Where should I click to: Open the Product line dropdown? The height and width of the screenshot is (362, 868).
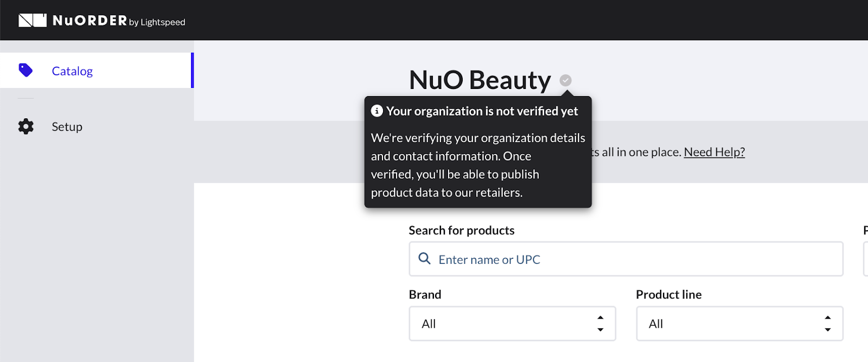point(739,323)
